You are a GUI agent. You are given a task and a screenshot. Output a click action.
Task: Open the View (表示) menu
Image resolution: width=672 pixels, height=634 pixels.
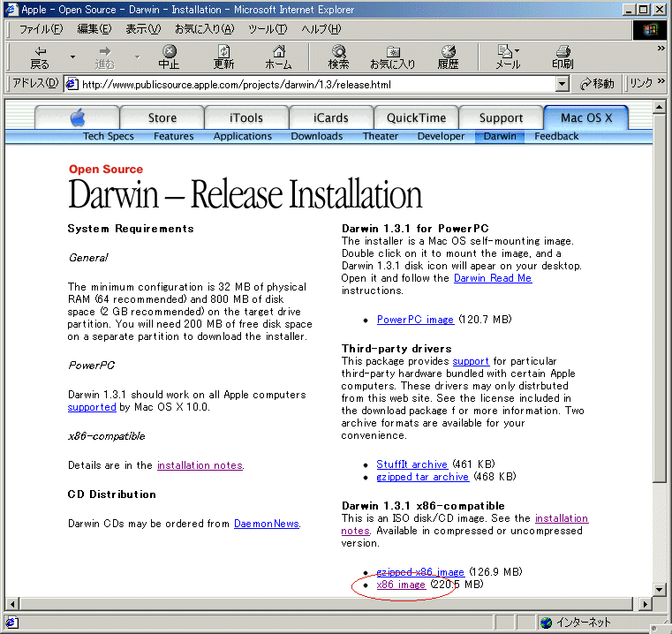143,29
